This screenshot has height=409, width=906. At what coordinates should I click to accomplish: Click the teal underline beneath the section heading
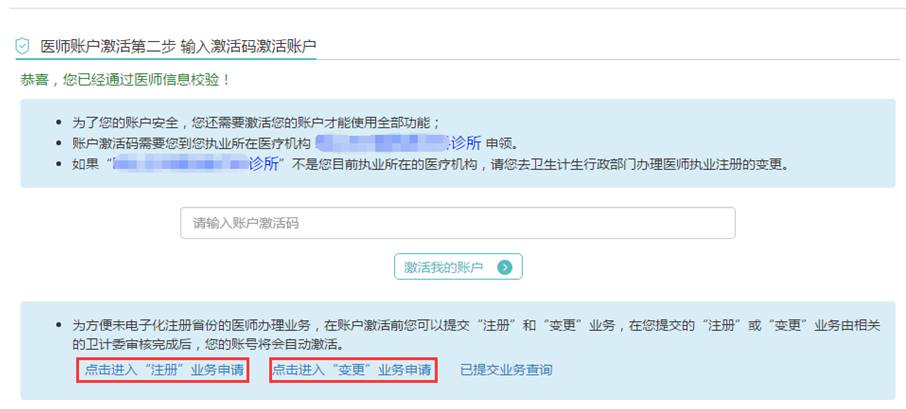[166, 58]
